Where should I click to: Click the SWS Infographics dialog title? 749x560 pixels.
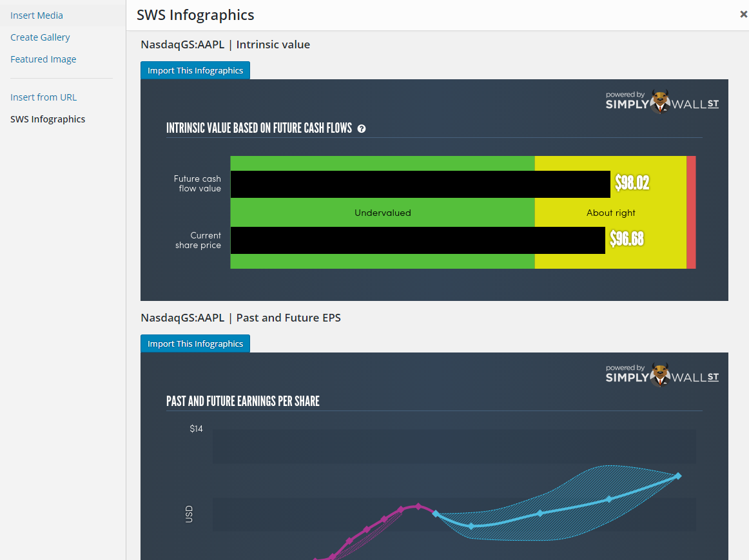(195, 15)
